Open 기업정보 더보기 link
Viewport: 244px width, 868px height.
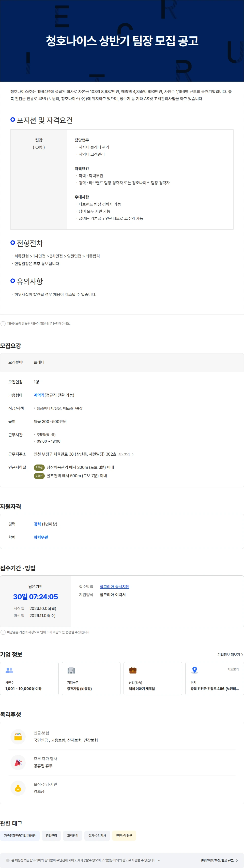(x=230, y=655)
